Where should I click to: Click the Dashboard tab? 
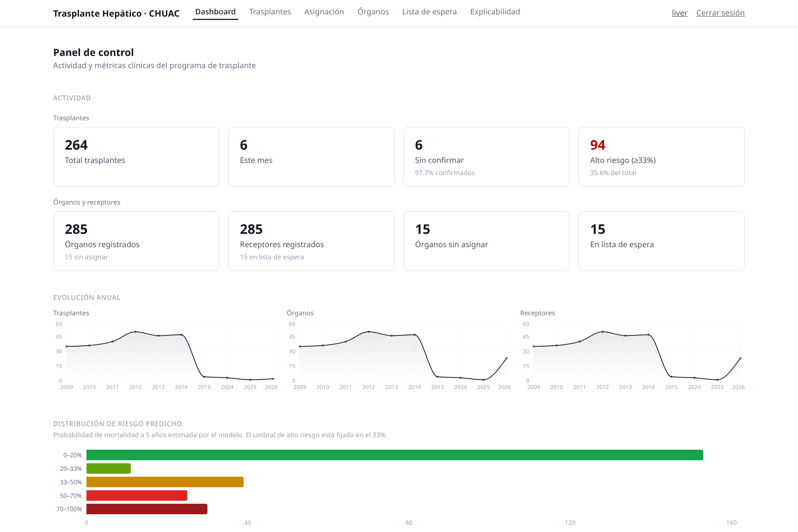pos(216,12)
